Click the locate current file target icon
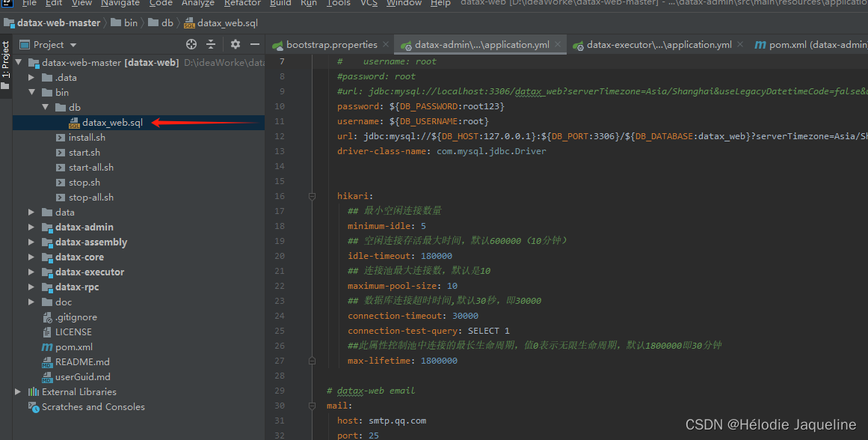Viewport: 868px width, 440px height. [191, 45]
